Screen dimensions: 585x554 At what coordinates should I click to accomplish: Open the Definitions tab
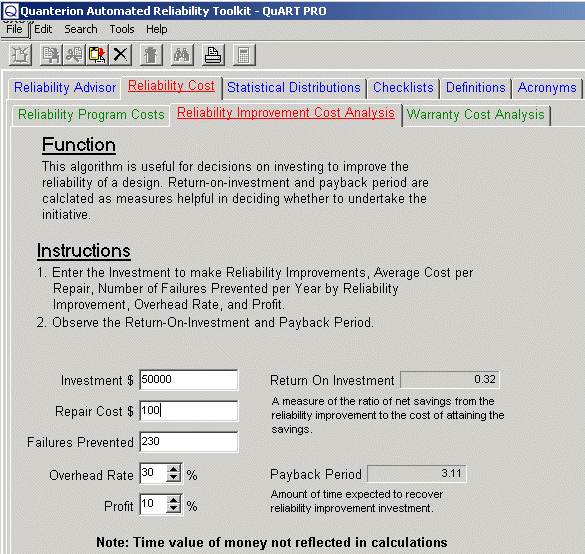coord(475,88)
